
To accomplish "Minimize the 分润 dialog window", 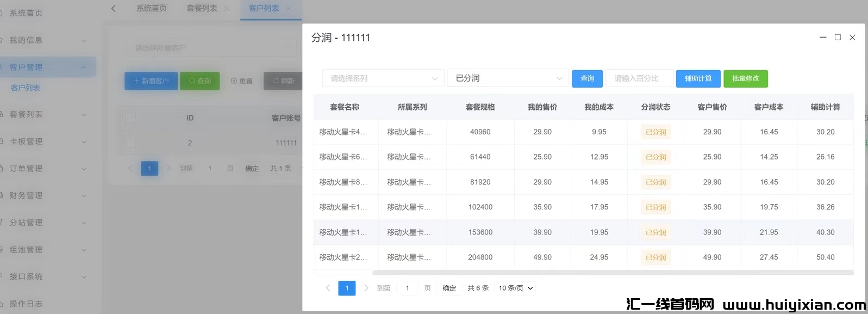I will [x=823, y=37].
